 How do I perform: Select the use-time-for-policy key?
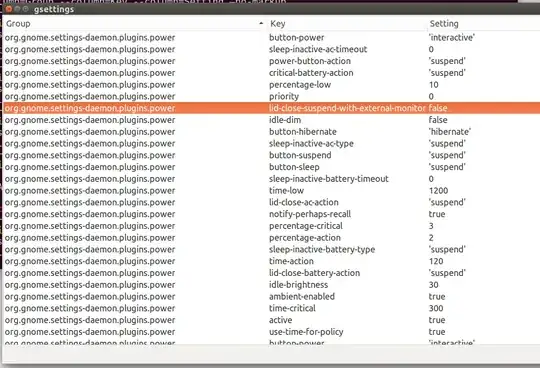pyautogui.click(x=306, y=332)
